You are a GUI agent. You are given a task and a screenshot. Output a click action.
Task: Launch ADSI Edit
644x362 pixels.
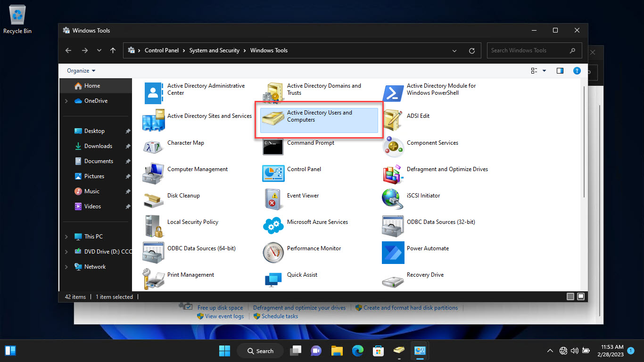418,116
